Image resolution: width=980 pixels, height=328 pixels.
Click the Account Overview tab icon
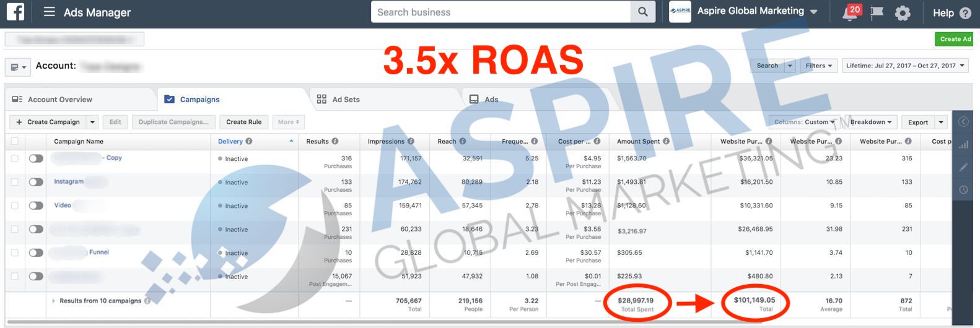[17, 99]
